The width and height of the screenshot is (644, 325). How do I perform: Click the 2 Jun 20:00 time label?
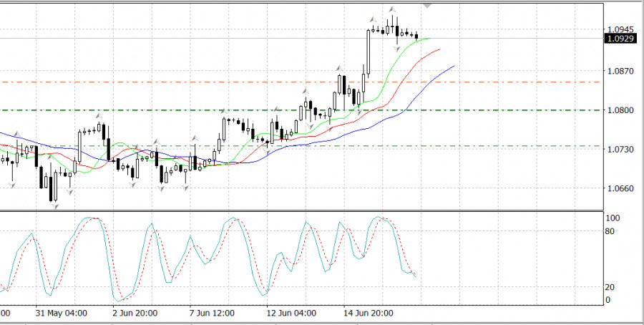134,314
